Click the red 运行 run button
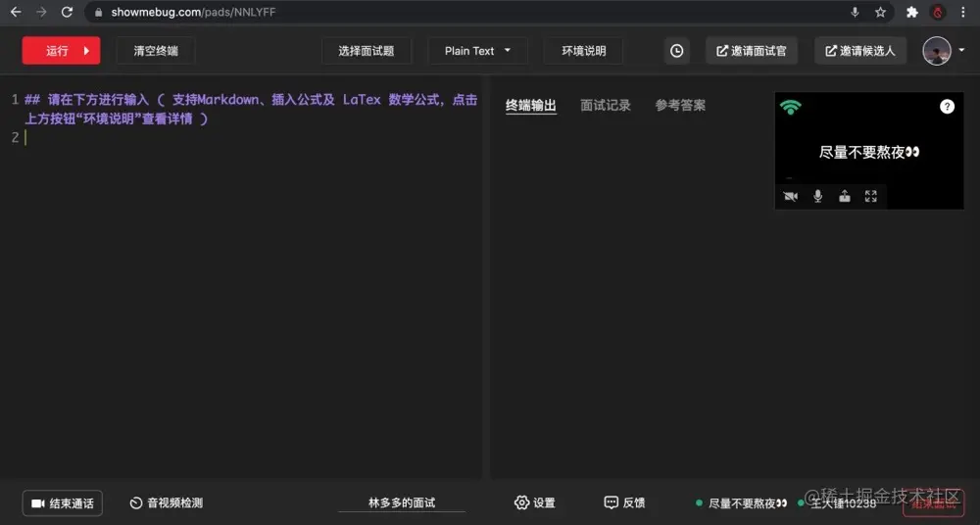Screen dimensions: 980x525 pyautogui.click(x=61, y=51)
